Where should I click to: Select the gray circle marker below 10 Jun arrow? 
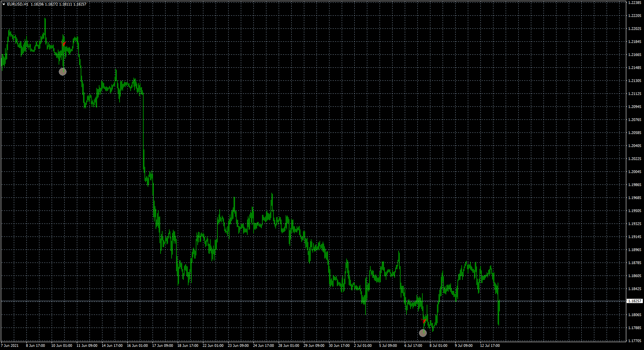[63, 71]
